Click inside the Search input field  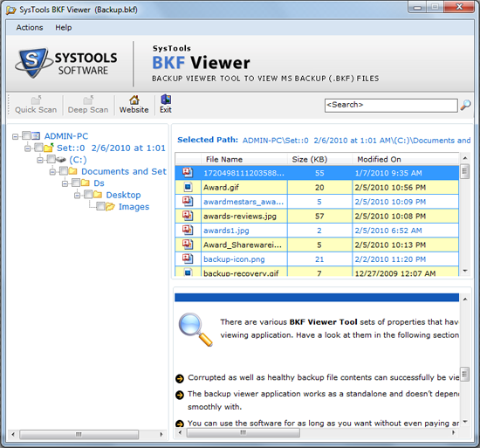391,105
